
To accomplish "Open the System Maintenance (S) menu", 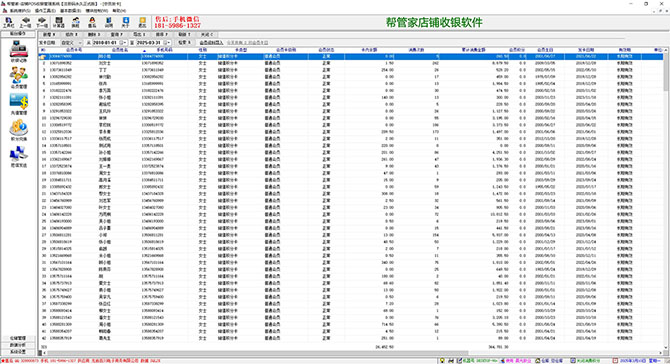I will [20, 10].
